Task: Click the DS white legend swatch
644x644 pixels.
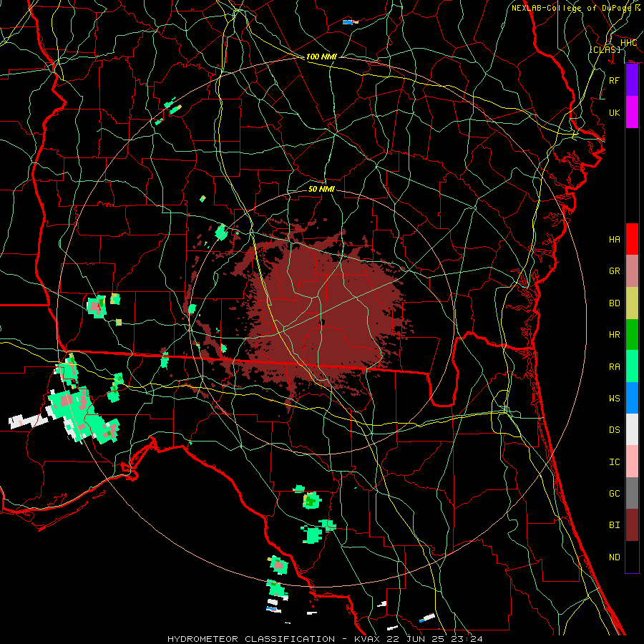Action: (x=632, y=429)
